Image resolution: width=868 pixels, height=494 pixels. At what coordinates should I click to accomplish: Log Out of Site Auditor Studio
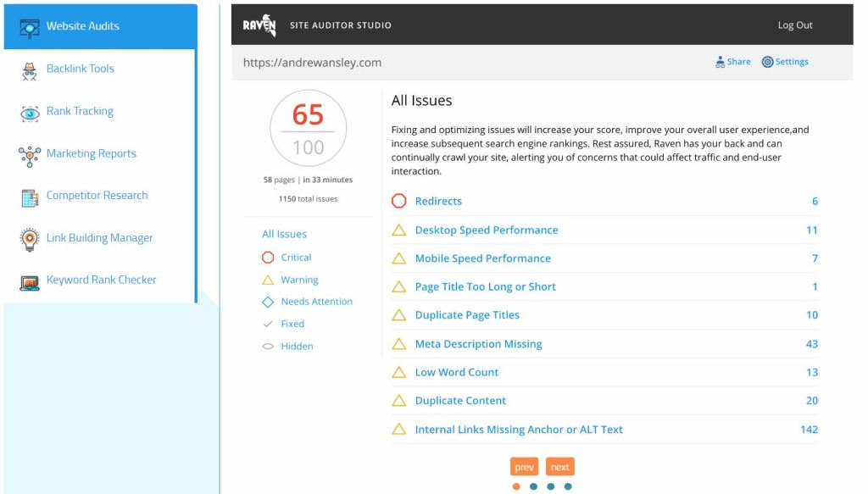coord(794,25)
